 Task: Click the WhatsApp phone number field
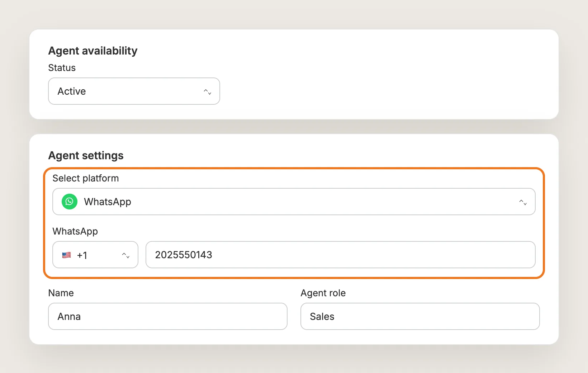click(341, 255)
